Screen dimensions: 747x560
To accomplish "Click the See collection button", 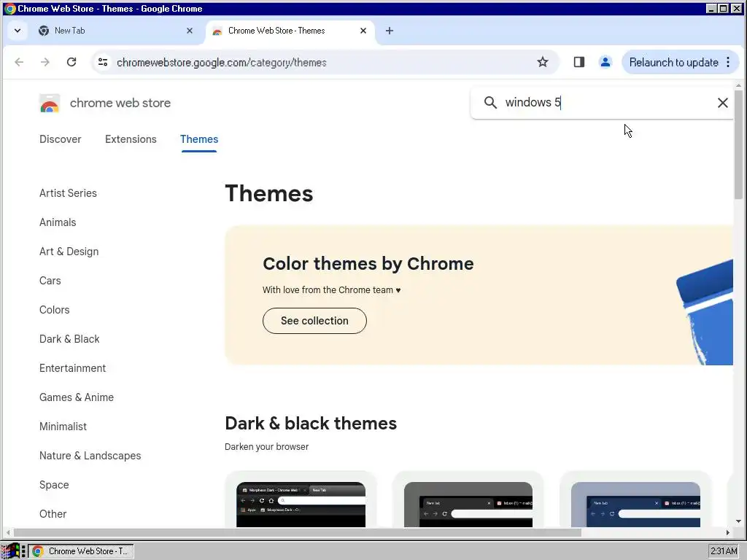I will (x=314, y=321).
